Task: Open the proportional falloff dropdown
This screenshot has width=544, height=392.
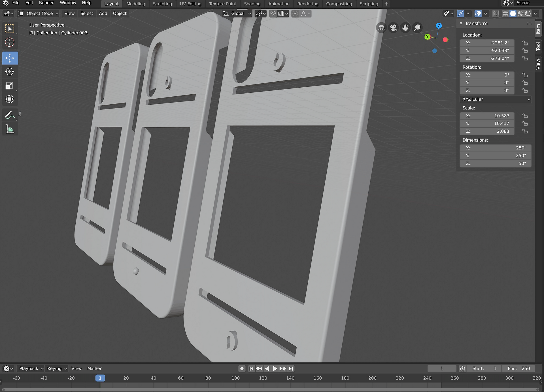Action: [305, 14]
